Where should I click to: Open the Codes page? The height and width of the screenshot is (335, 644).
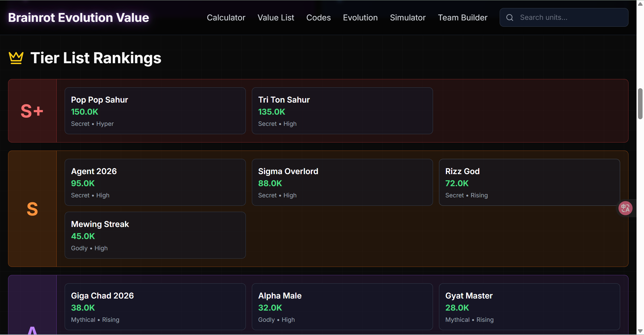pyautogui.click(x=318, y=17)
